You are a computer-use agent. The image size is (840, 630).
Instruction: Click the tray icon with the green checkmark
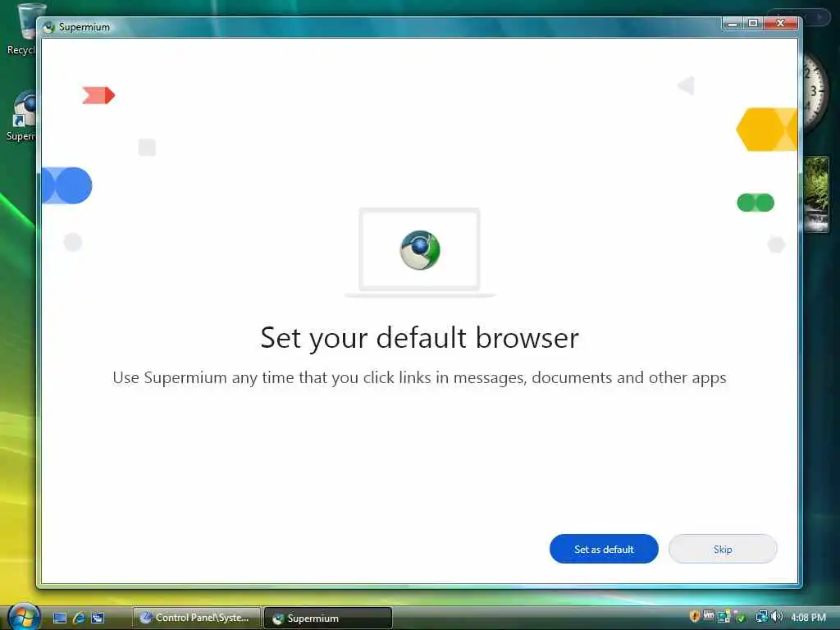click(x=739, y=617)
